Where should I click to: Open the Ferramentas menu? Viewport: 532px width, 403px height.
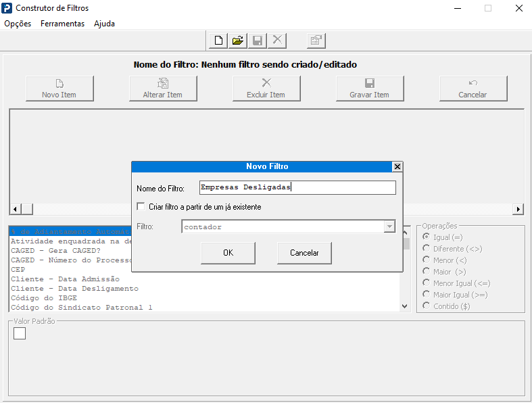[62, 24]
